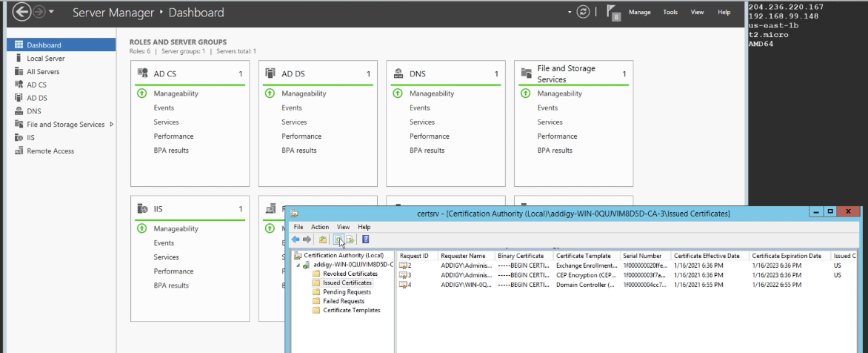Open Services in the AD DS tile
Viewport: 868px width, 353px height.
(x=294, y=122)
